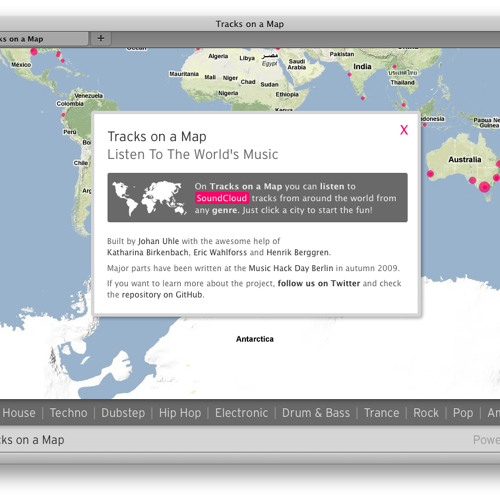The height and width of the screenshot is (500, 500).
Task: Click the Australia label on map
Action: (465, 160)
